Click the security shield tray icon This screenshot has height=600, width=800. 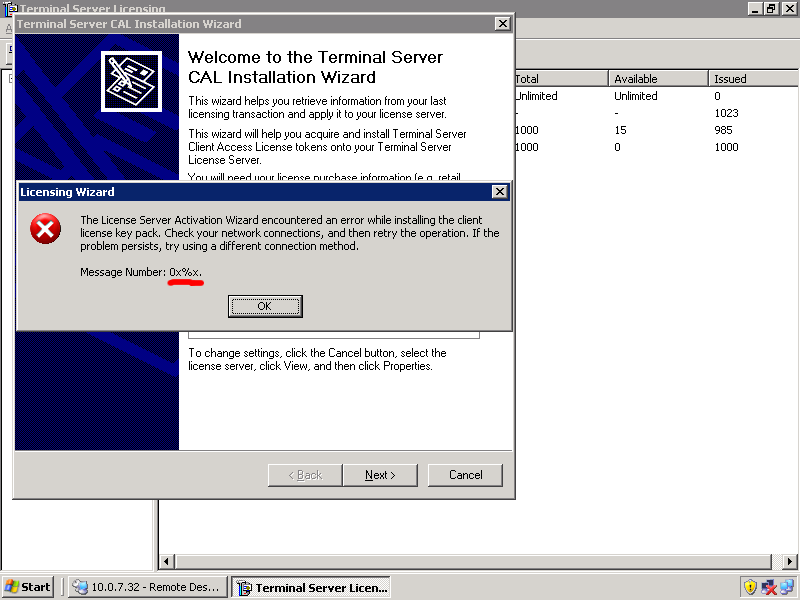click(750, 587)
